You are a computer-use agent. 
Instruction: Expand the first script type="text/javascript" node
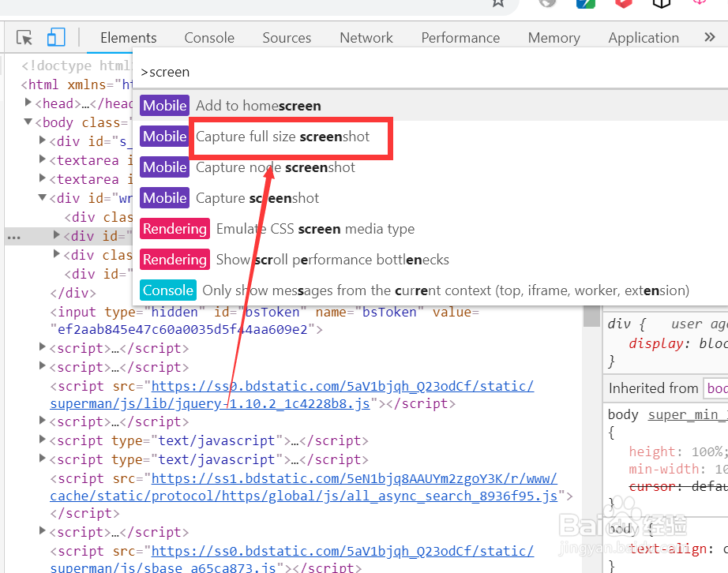43,439
